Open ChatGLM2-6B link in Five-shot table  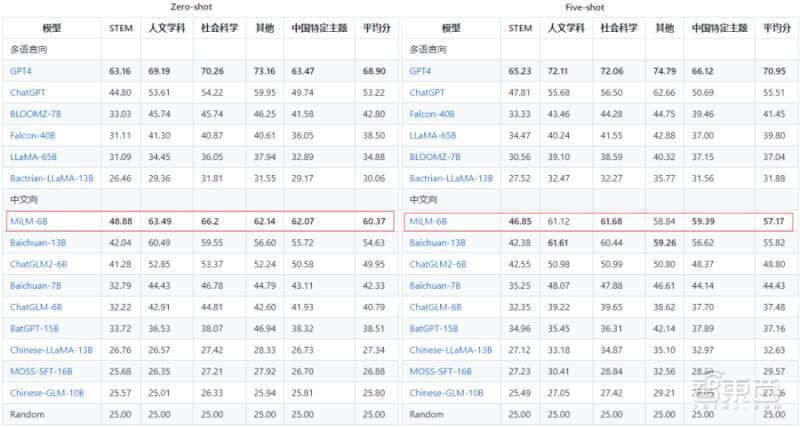click(x=438, y=264)
